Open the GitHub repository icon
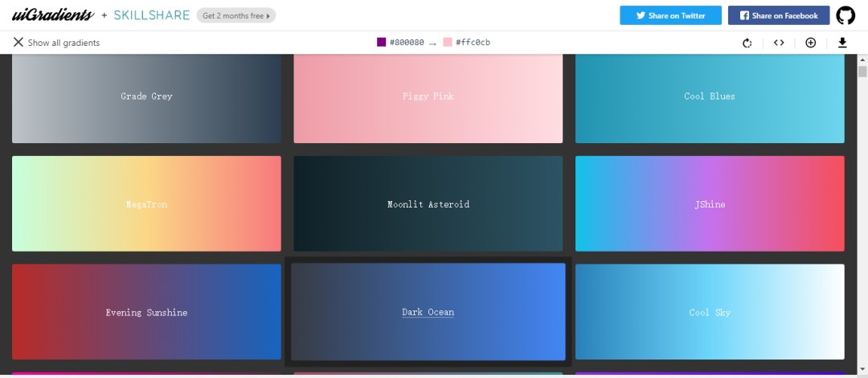The height and width of the screenshot is (378, 868). [845, 15]
